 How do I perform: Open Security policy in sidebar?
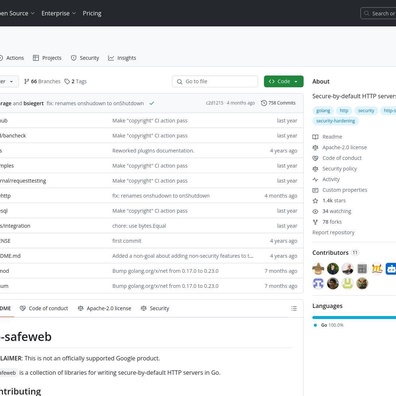point(335,169)
